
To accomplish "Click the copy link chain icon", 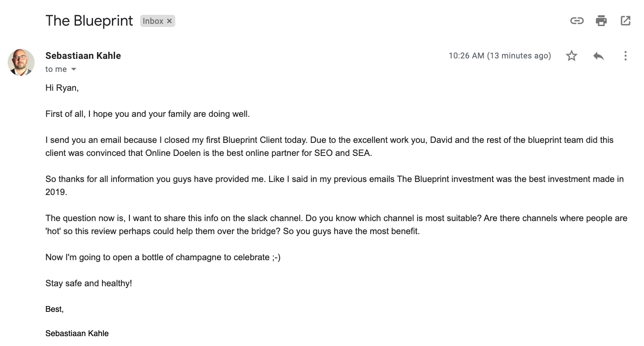I will point(577,21).
